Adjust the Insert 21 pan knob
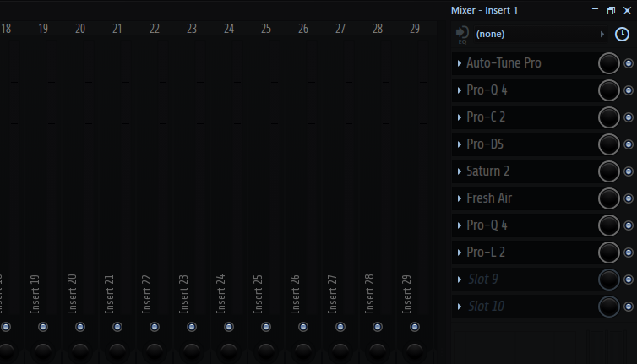Screen dimensions: 637x364 coord(117,352)
